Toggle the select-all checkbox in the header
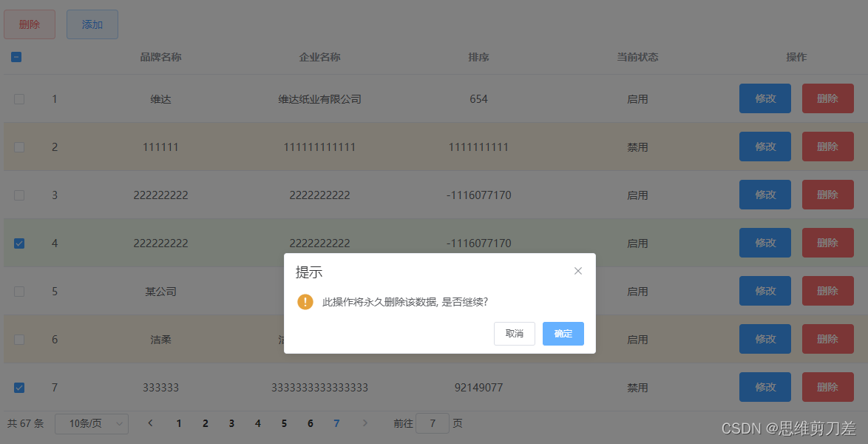Viewport: 868px width, 444px height. tap(16, 56)
